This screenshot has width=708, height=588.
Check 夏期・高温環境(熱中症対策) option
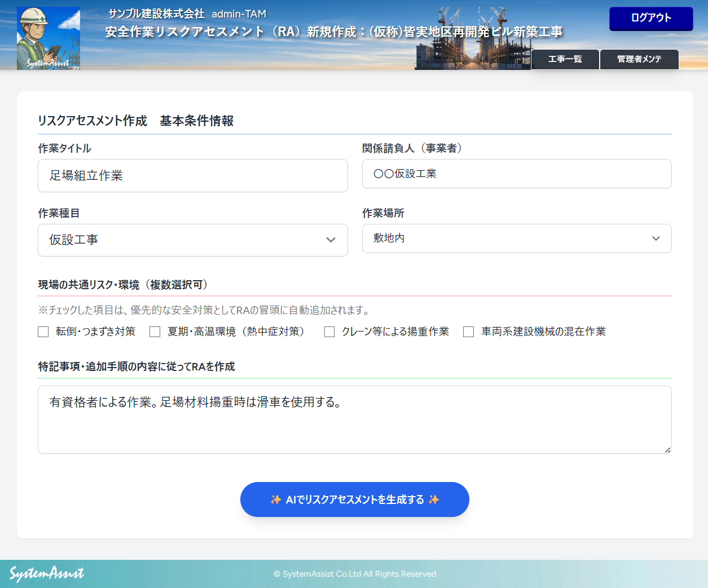[x=155, y=332]
